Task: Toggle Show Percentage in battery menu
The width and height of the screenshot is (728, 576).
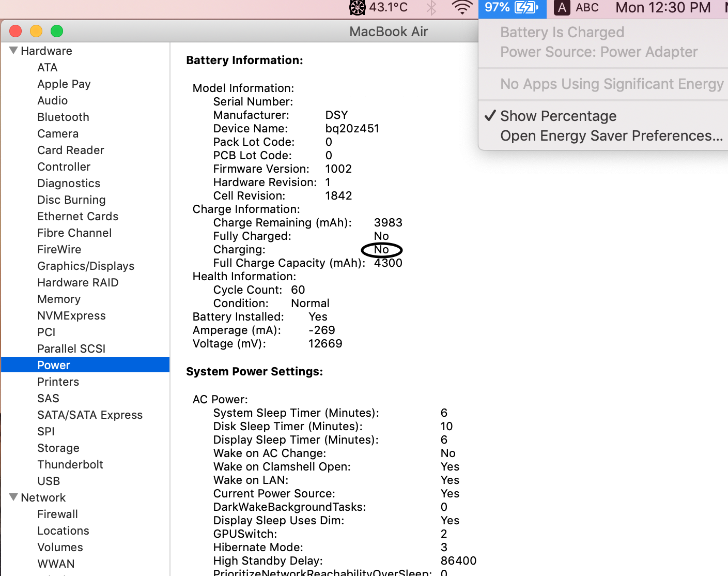Action: [x=557, y=116]
